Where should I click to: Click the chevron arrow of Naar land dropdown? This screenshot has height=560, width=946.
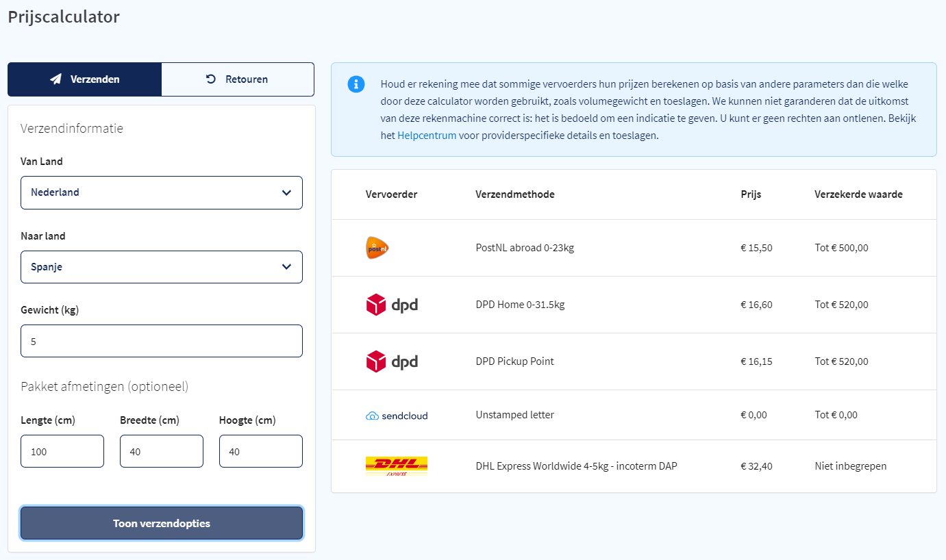coord(286,267)
